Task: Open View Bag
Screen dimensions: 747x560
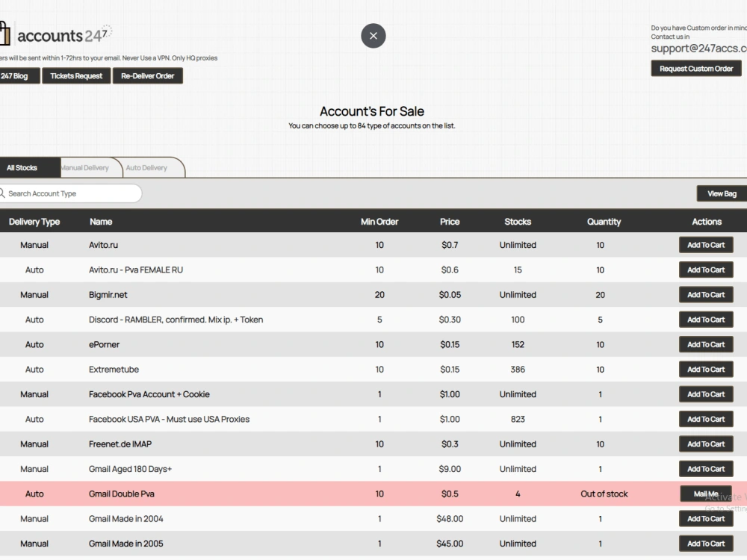Action: (722, 193)
